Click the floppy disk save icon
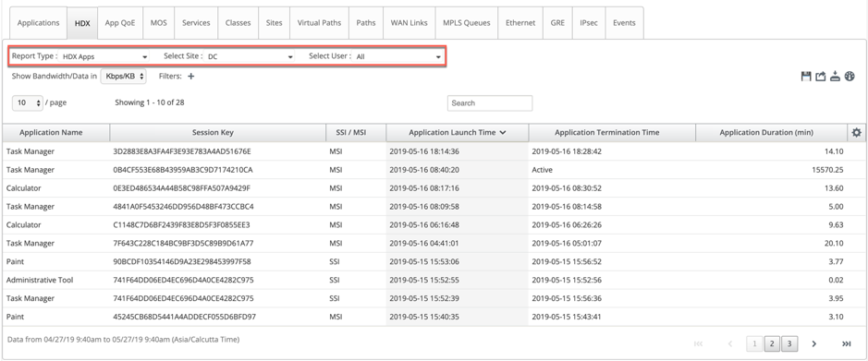 click(806, 77)
